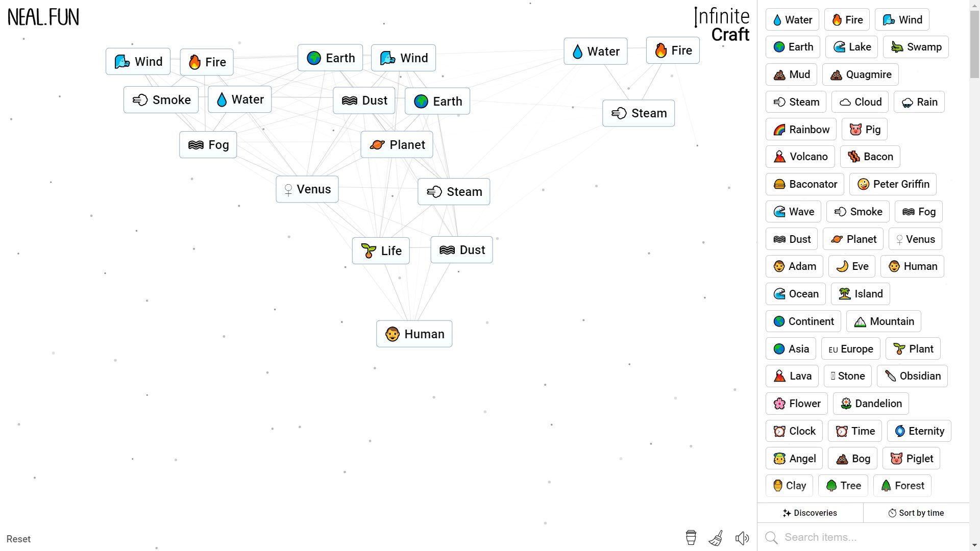Image resolution: width=980 pixels, height=551 pixels.
Task: Click the save/coffee cup icon bottom
Action: (x=691, y=538)
